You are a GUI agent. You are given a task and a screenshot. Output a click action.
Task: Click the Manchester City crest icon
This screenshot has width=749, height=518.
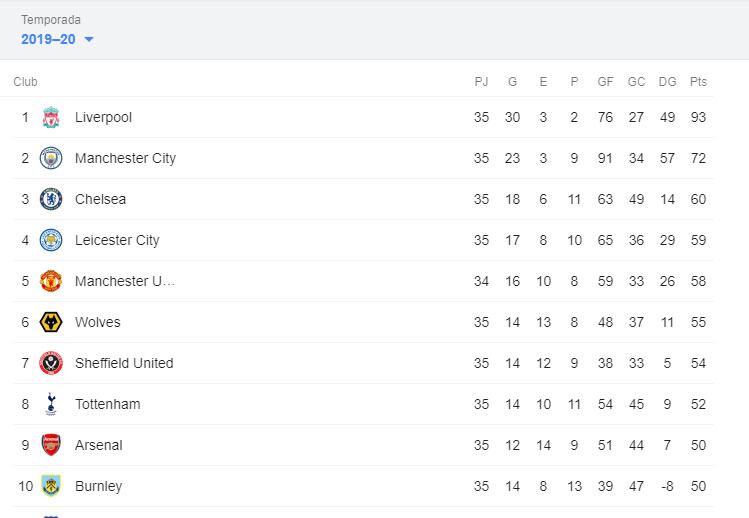tap(51, 158)
